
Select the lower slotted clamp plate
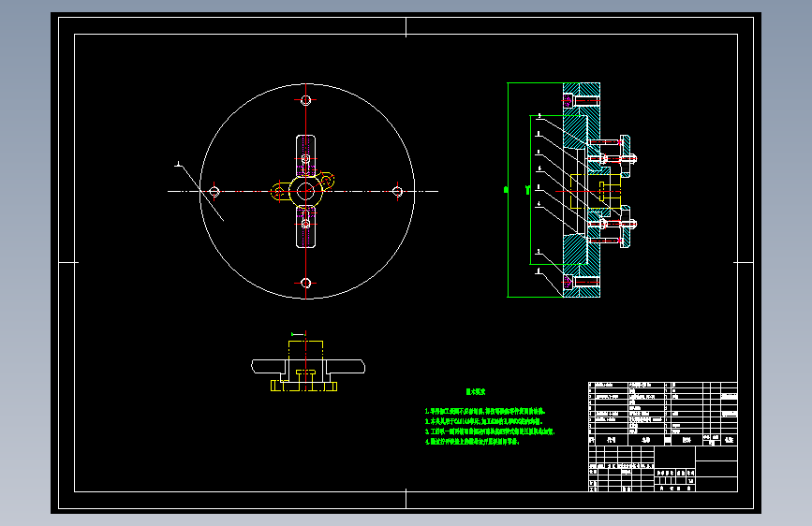[x=305, y=226]
